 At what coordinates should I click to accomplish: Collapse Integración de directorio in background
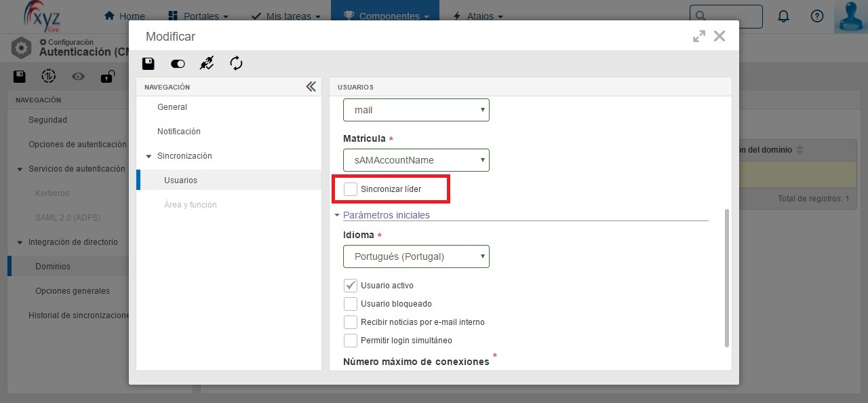(x=20, y=242)
